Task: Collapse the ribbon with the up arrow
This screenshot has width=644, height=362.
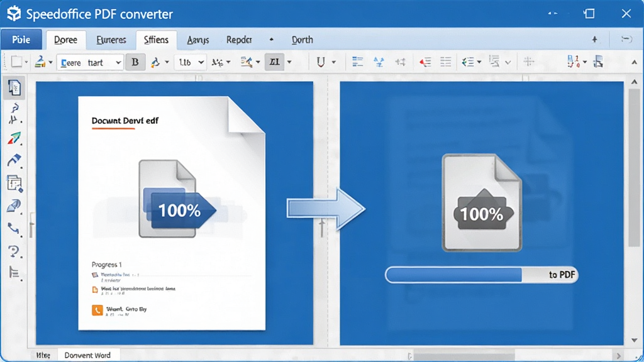Action: point(634,62)
